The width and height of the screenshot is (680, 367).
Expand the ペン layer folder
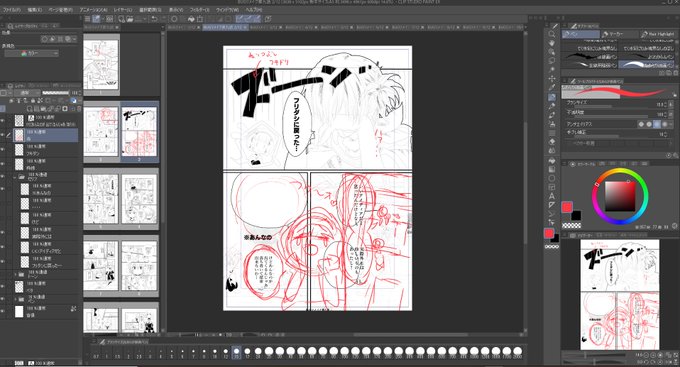click(15, 299)
